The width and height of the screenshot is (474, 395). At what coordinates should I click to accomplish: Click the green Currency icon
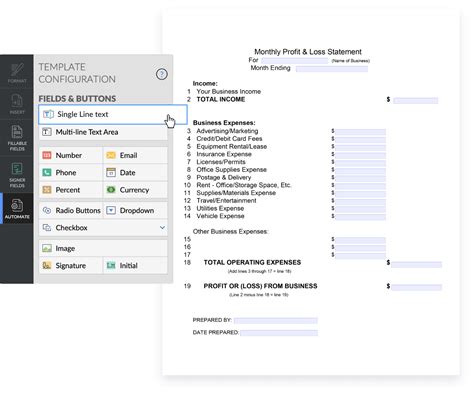click(x=111, y=190)
